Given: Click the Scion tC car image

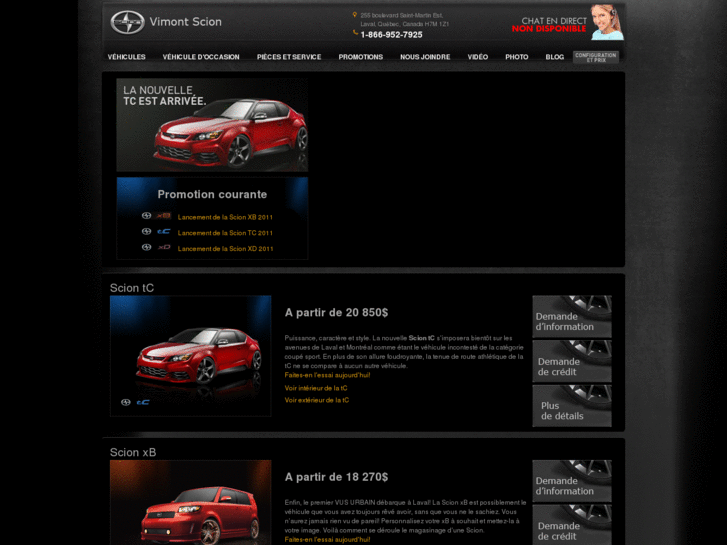Looking at the screenshot, I should point(191,356).
